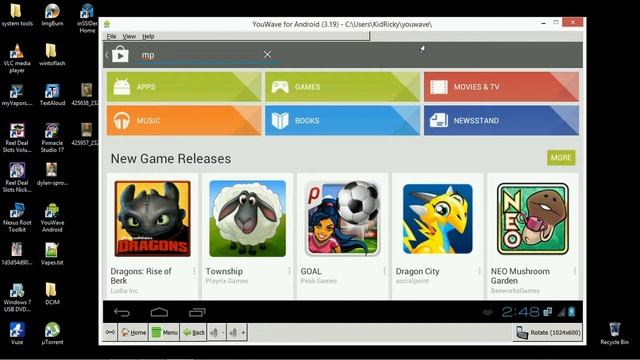Click the volume up speaker button
Screen dimensions: 640x360
(237, 333)
